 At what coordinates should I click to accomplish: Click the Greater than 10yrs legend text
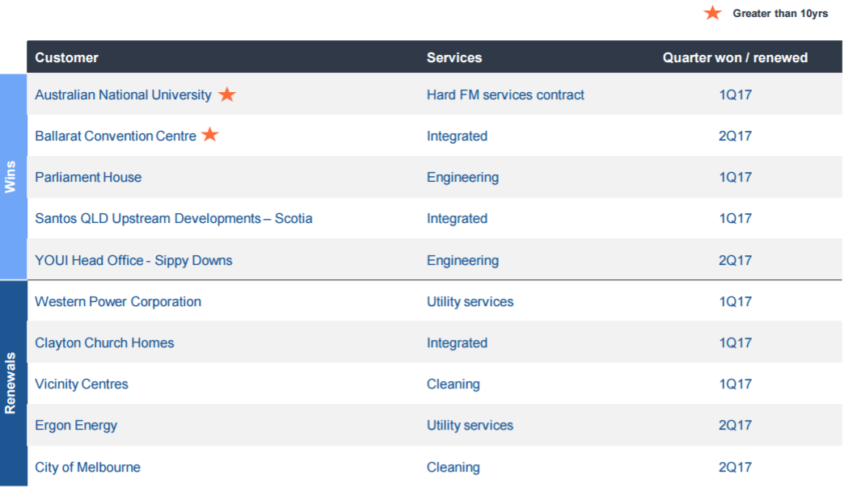[780, 13]
